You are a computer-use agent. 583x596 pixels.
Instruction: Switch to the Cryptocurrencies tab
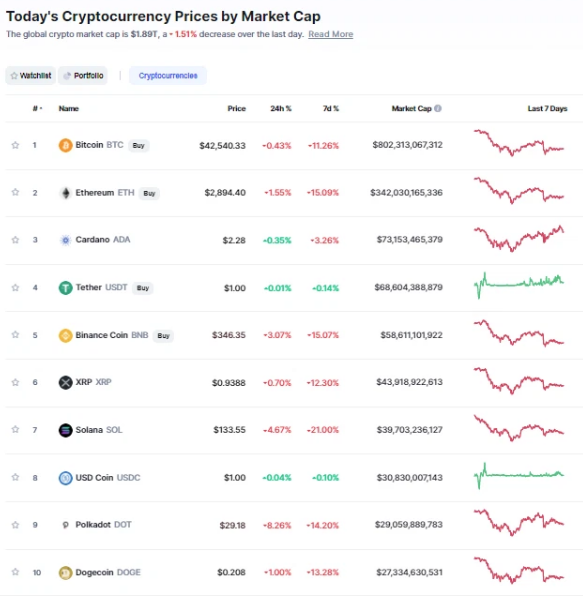(x=168, y=76)
